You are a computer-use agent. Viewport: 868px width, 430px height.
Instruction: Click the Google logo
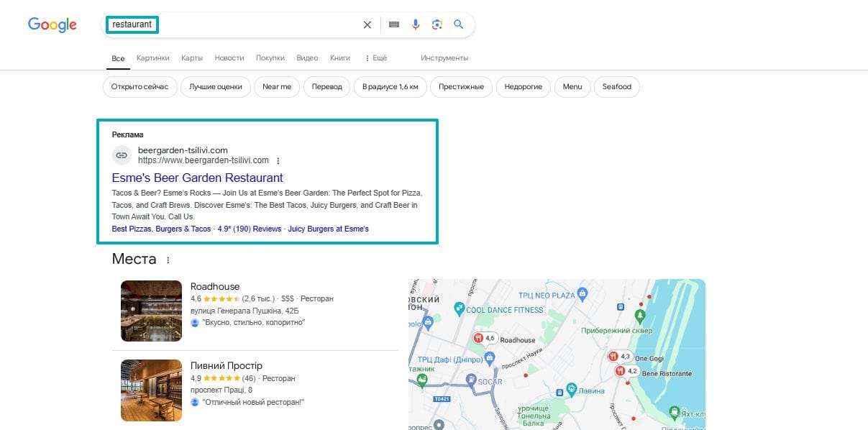52,25
